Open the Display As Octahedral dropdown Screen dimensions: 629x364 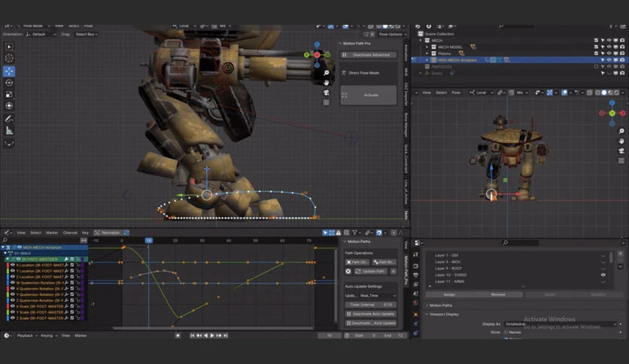coord(561,324)
